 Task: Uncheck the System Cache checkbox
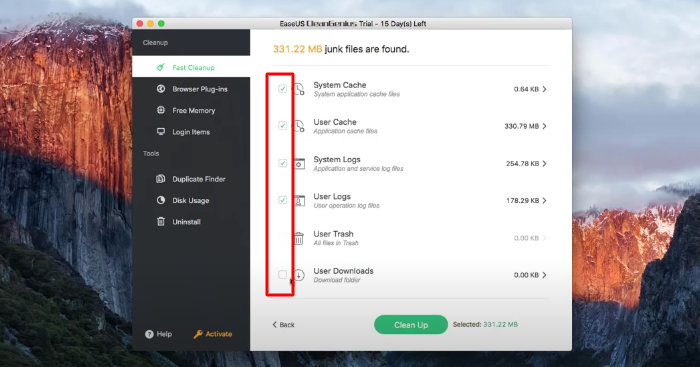[x=283, y=89]
